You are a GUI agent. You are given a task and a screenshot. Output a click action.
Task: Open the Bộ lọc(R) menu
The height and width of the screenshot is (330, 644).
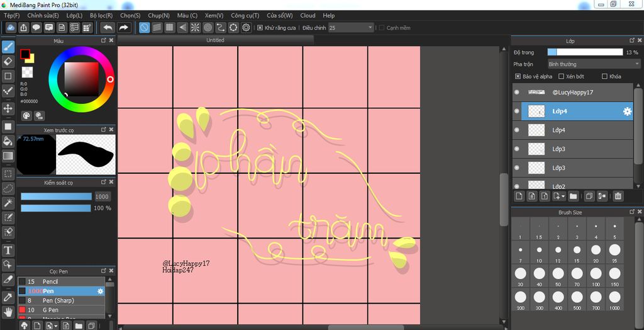pyautogui.click(x=101, y=16)
